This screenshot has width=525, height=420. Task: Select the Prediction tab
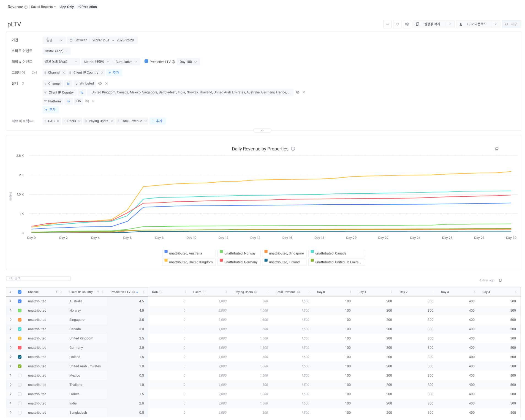88,7
